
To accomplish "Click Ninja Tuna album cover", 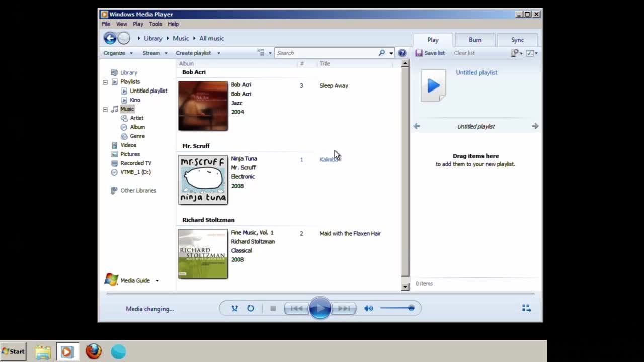I will tap(203, 179).
